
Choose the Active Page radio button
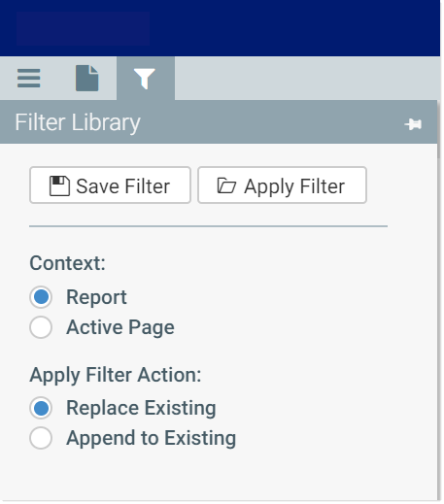[x=41, y=327]
